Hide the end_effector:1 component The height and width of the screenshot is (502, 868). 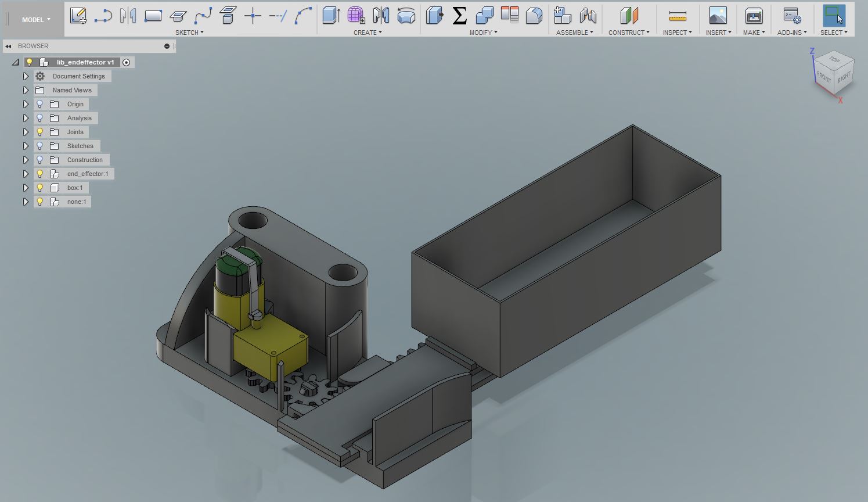pyautogui.click(x=39, y=174)
